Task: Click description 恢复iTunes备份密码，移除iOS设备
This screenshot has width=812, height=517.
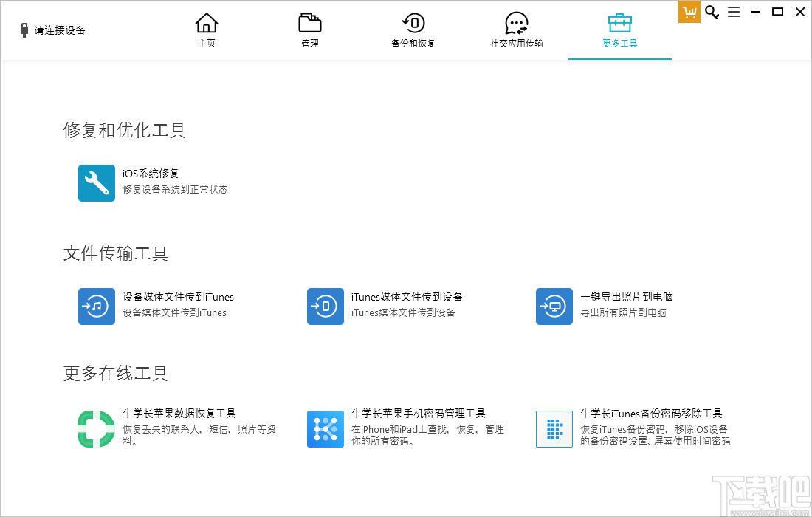Action: (x=654, y=429)
